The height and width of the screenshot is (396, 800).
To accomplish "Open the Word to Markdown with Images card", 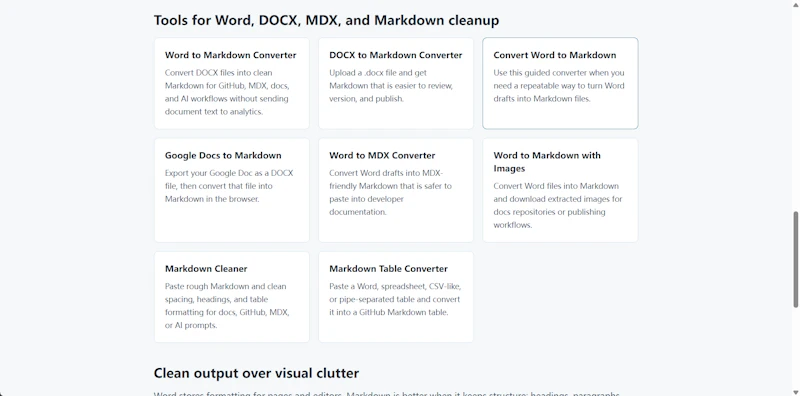I will click(560, 190).
